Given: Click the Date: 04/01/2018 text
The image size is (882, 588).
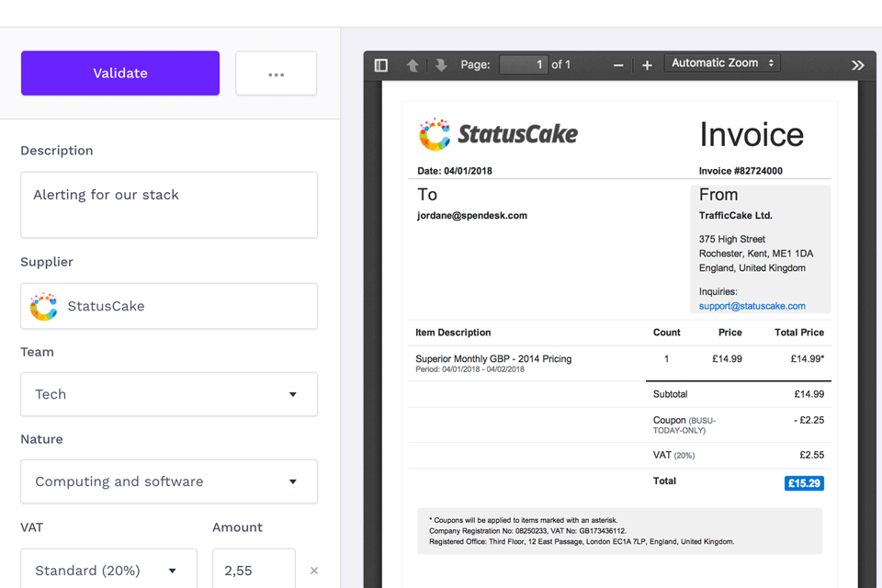Looking at the screenshot, I should click(x=455, y=171).
